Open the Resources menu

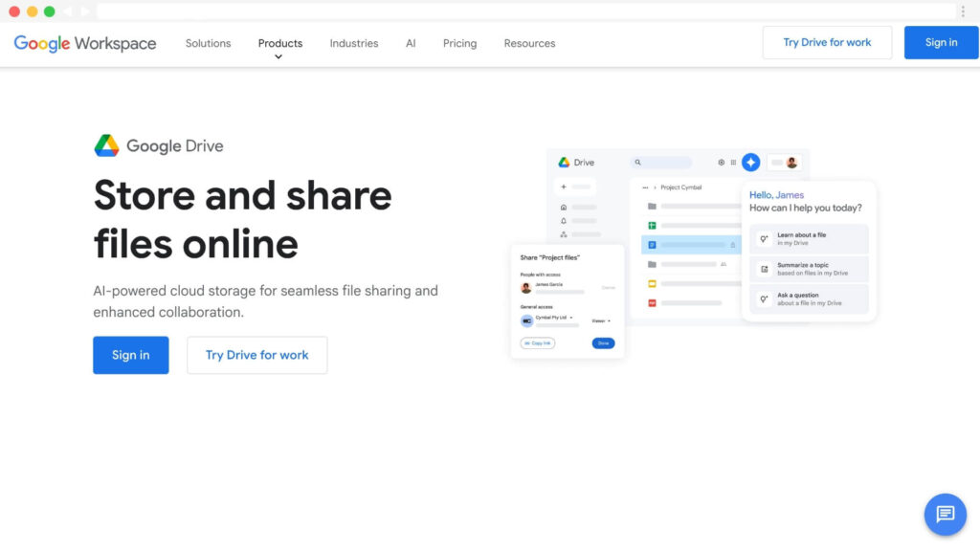click(529, 43)
